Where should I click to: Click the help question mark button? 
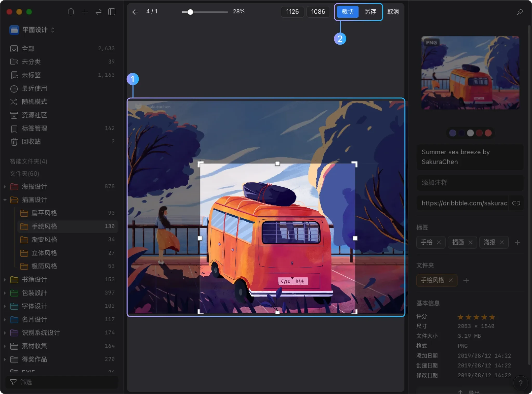pyautogui.click(x=520, y=383)
